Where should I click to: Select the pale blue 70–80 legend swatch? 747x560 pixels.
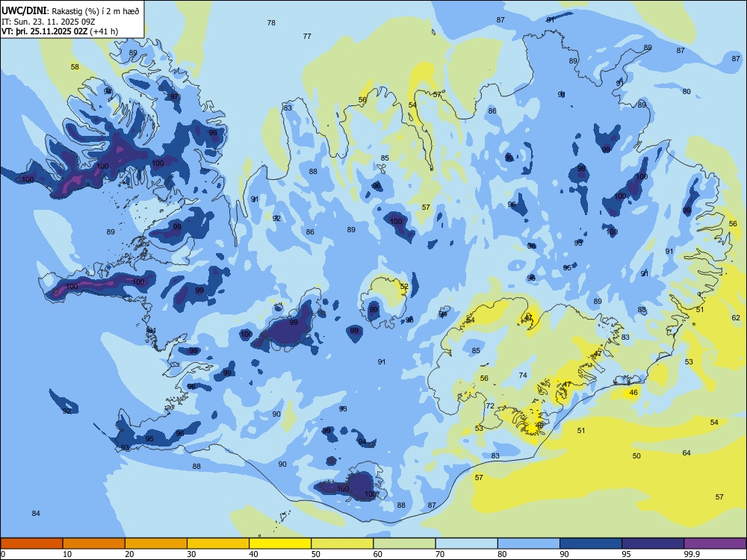pos(466,544)
